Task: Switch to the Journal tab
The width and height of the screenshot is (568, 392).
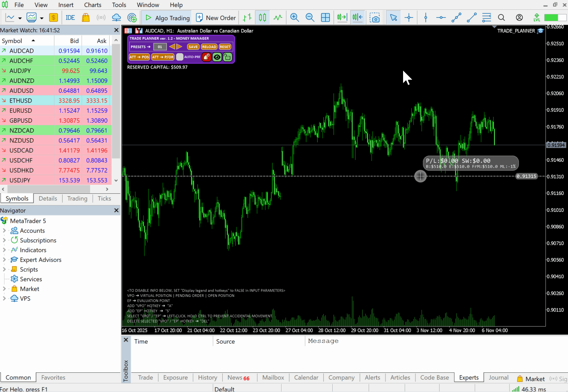Action: coord(498,377)
